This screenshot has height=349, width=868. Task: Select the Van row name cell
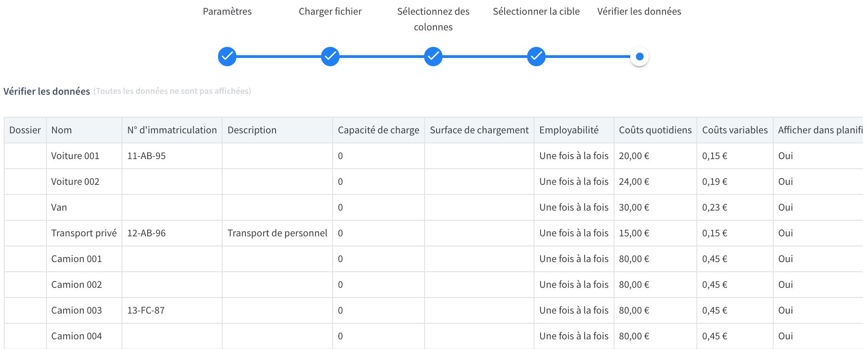84,207
